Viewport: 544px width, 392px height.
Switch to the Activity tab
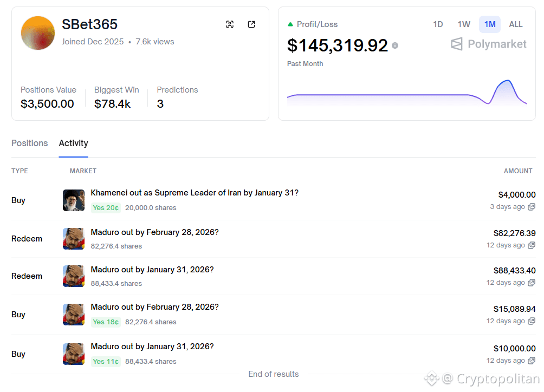point(74,143)
